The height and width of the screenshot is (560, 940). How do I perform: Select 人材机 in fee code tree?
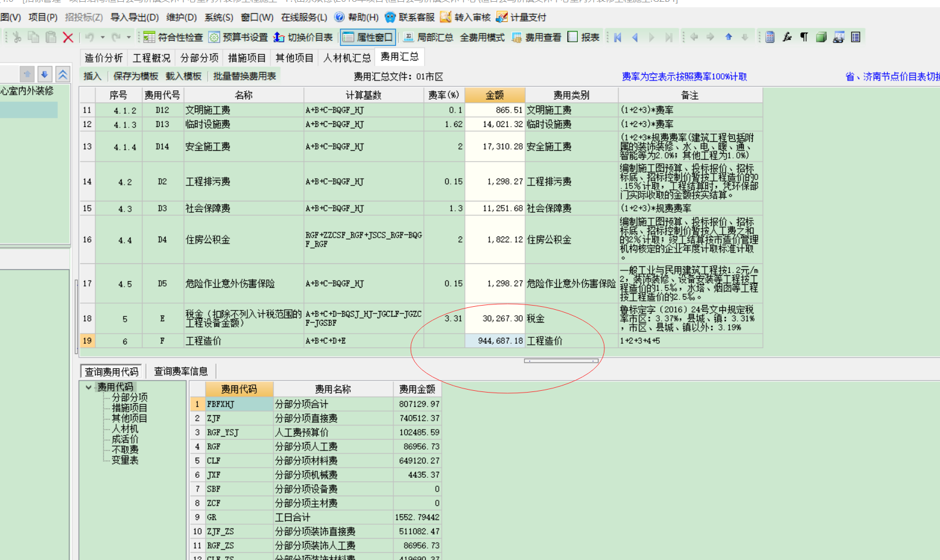tap(125, 429)
